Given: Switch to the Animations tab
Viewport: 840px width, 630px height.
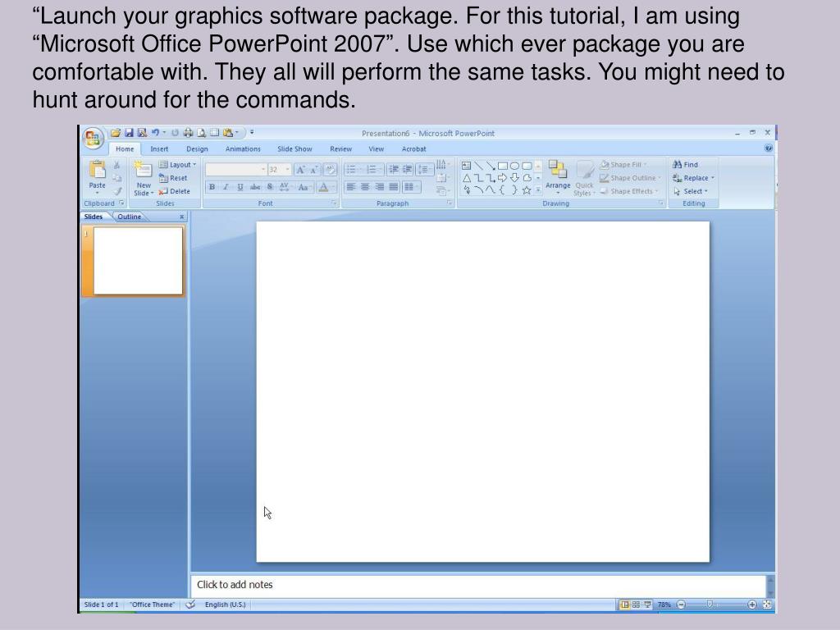Looking at the screenshot, I should pyautogui.click(x=243, y=149).
